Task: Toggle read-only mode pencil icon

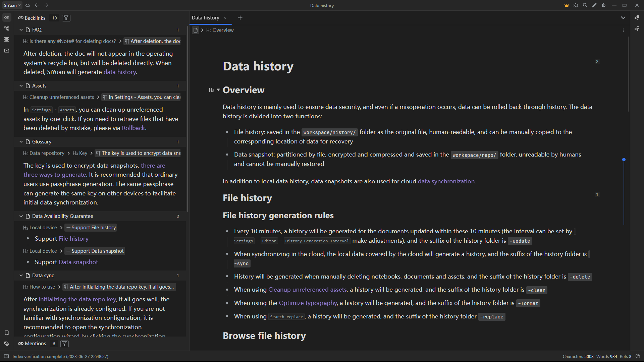Action: [x=594, y=5]
